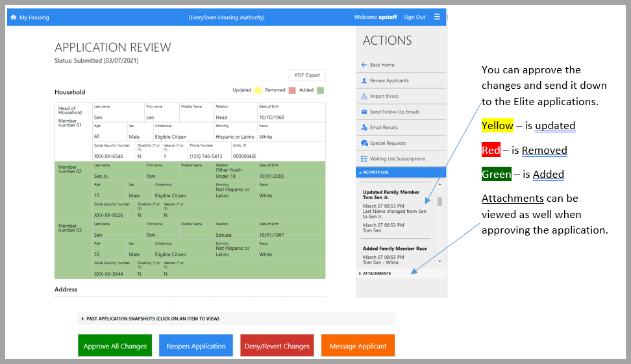Expand Past Application Snapshots panel
The image size is (631, 364).
coord(153,319)
